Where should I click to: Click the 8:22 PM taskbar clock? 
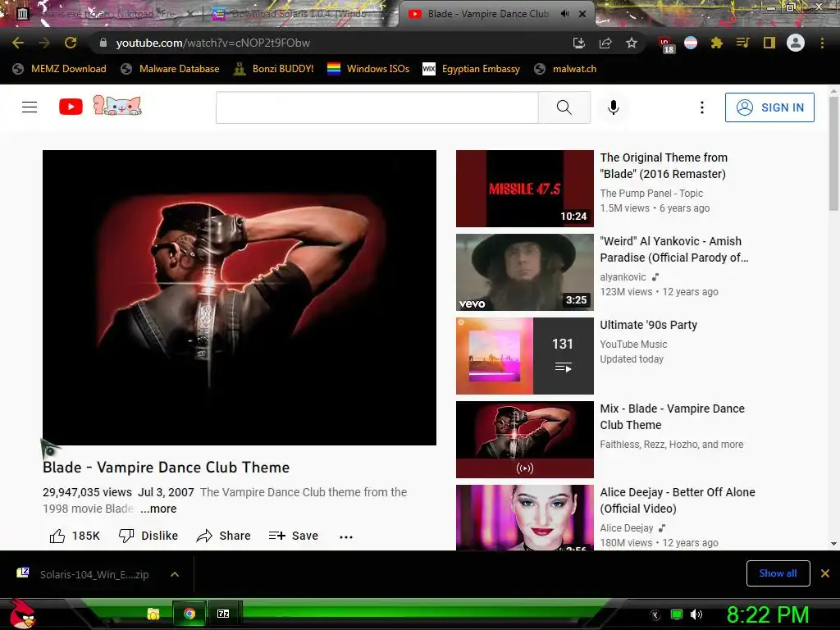pyautogui.click(x=767, y=614)
